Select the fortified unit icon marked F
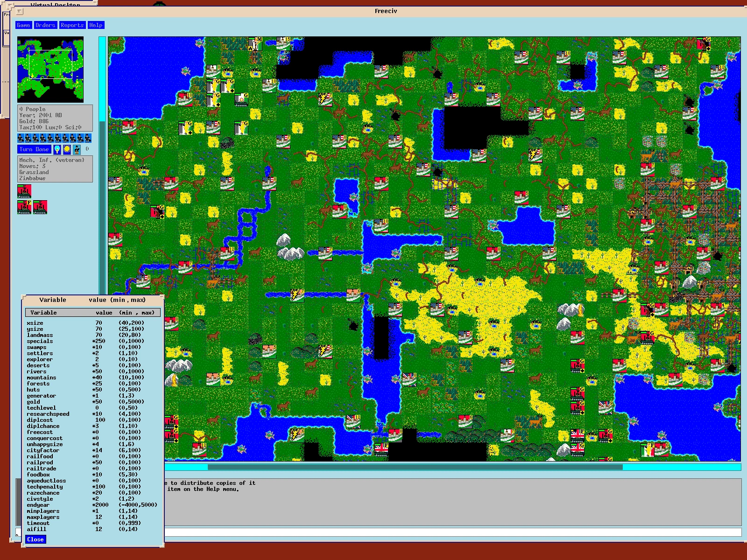 tap(24, 207)
